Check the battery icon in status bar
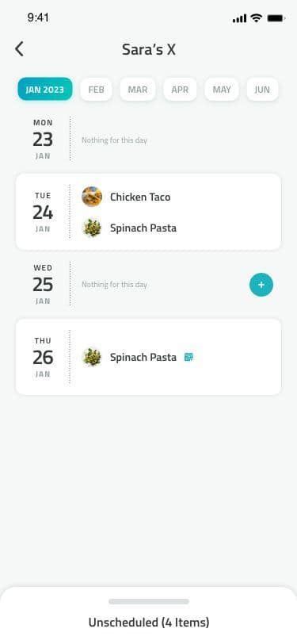Image resolution: width=297 pixels, height=644 pixels. [276, 18]
